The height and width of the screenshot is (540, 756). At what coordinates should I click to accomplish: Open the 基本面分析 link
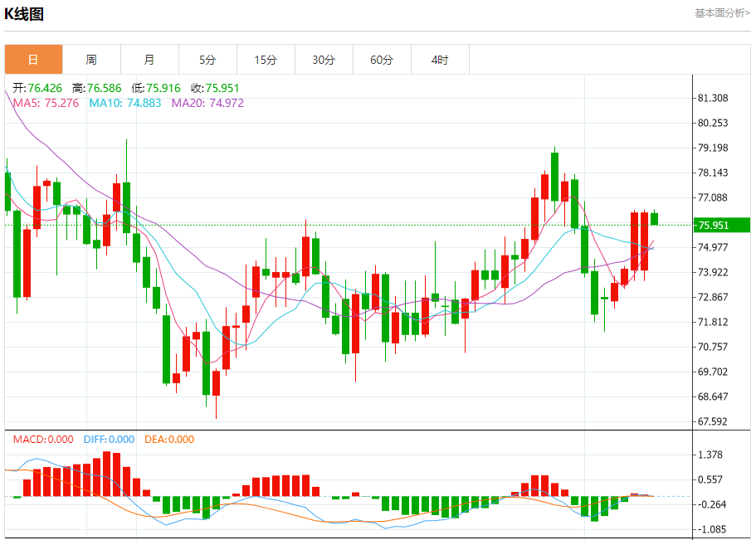point(722,13)
